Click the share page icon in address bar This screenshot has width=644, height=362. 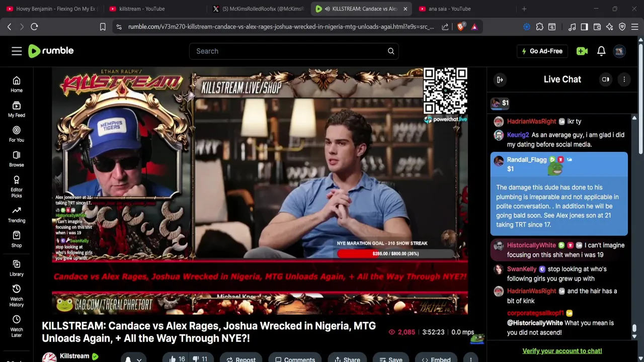coord(445,27)
